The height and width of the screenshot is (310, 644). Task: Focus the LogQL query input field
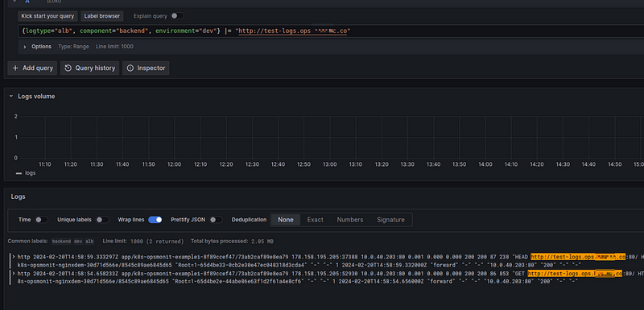coord(331,31)
